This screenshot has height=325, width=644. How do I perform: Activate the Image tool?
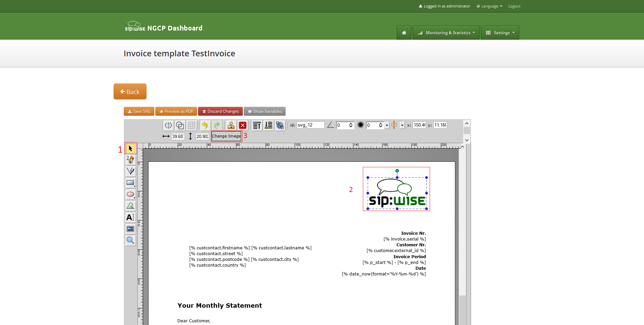pyautogui.click(x=130, y=229)
